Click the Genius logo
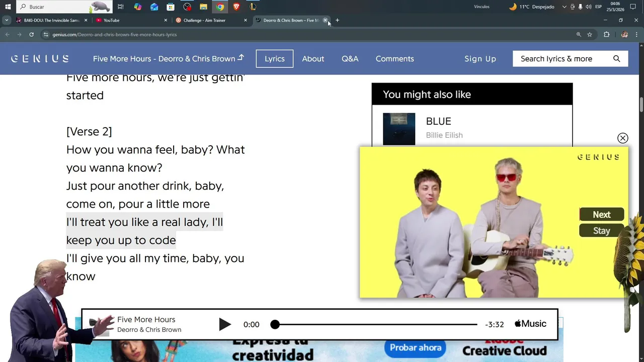This screenshot has height=362, width=644. [x=40, y=58]
